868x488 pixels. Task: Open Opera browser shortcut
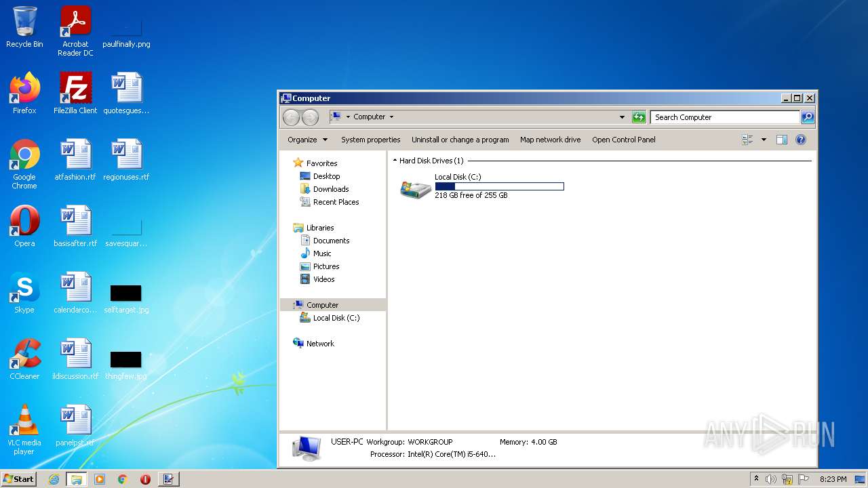(24, 226)
